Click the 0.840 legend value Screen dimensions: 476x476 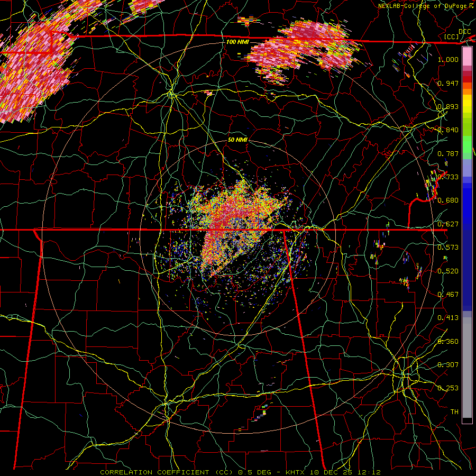click(x=448, y=130)
